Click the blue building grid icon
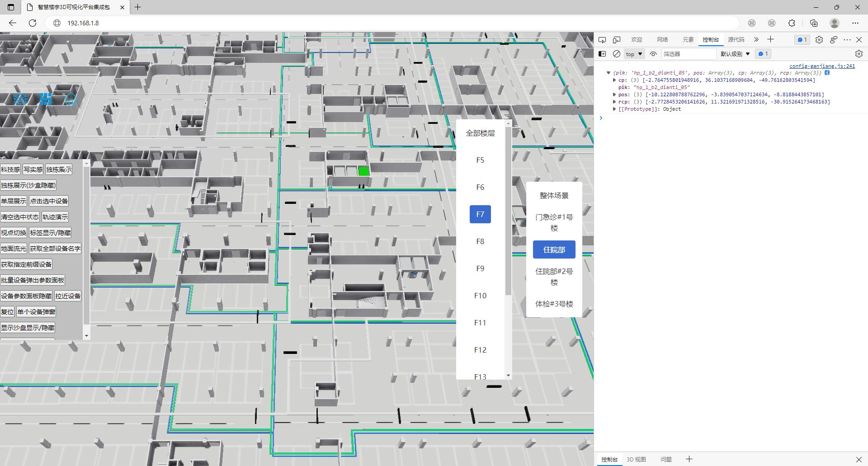Viewport: 868px width, 466px height. [x=46, y=99]
